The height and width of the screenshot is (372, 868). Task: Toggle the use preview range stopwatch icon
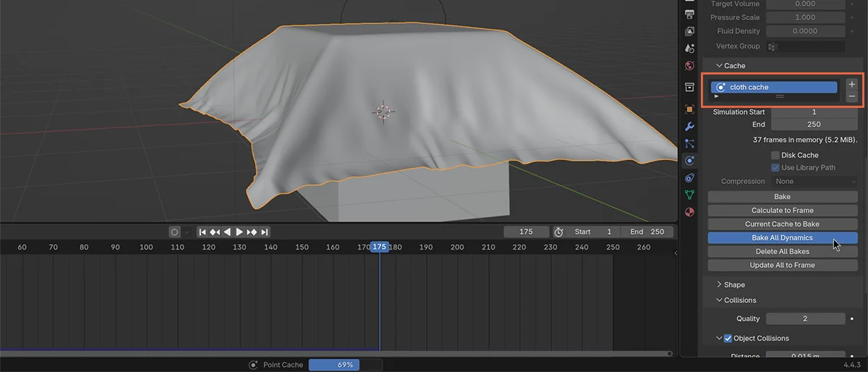click(x=558, y=232)
